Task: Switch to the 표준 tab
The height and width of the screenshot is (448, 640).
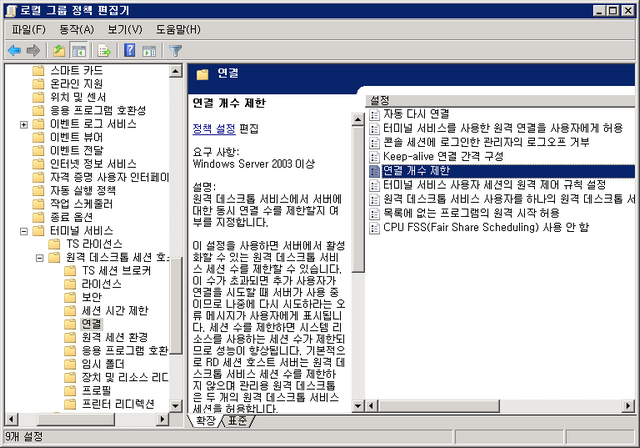Action: [x=237, y=421]
